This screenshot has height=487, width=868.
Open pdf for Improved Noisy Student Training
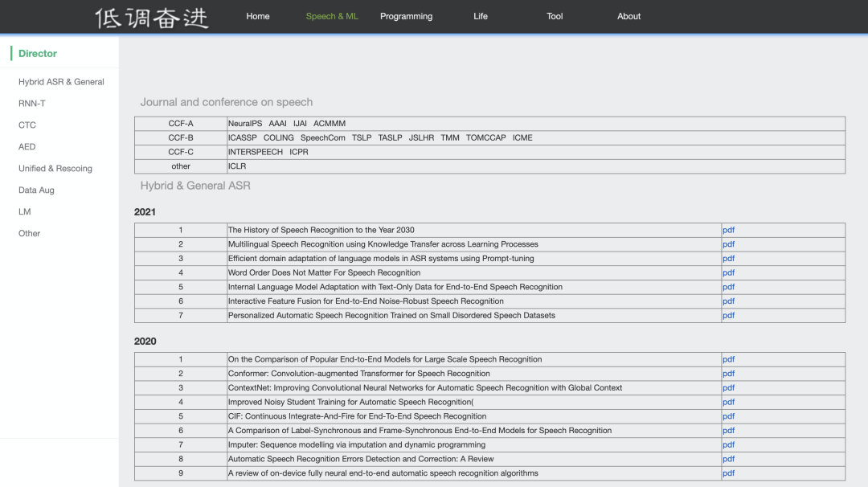(728, 403)
